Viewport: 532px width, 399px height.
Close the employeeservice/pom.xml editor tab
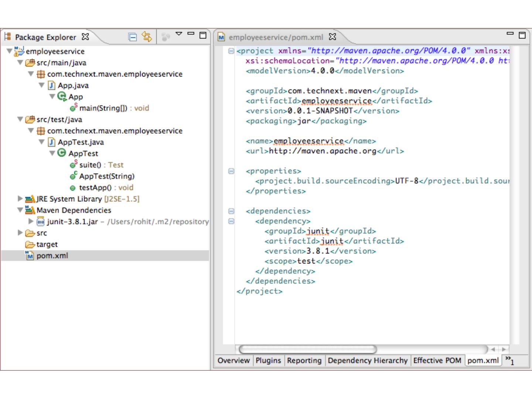click(x=332, y=37)
